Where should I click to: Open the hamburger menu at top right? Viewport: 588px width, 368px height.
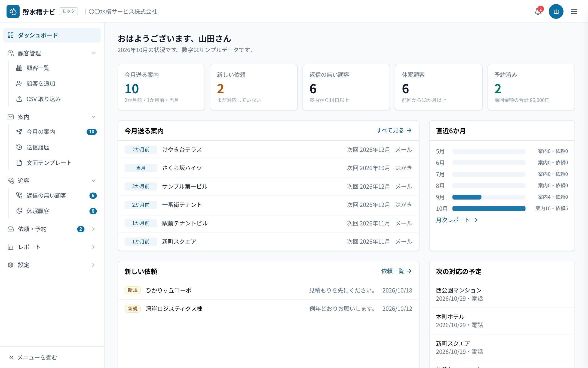click(574, 11)
